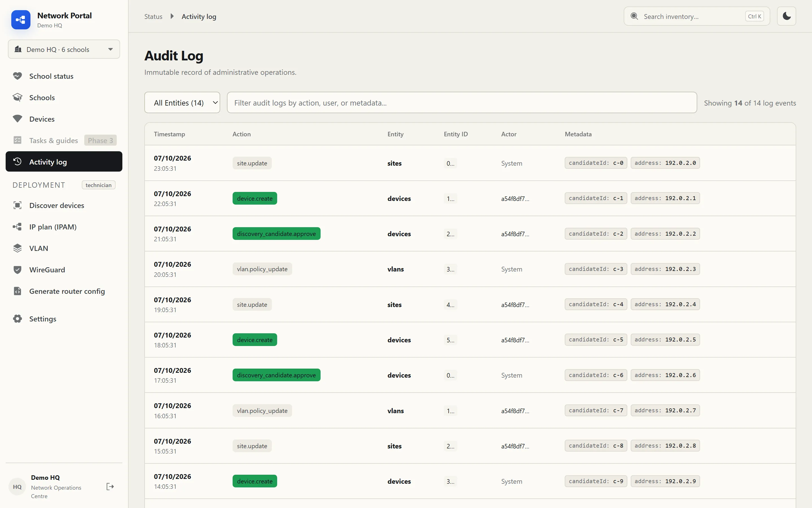Click the Discover devices scan icon

point(17,205)
